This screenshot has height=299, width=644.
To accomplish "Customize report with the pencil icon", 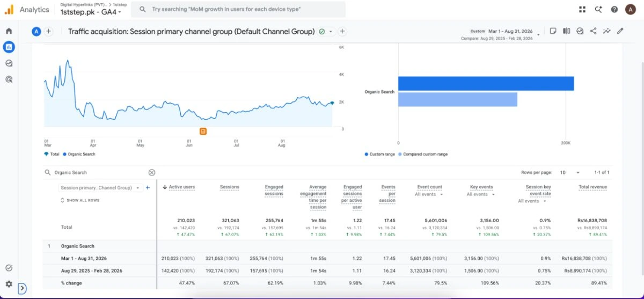I will pos(620,31).
